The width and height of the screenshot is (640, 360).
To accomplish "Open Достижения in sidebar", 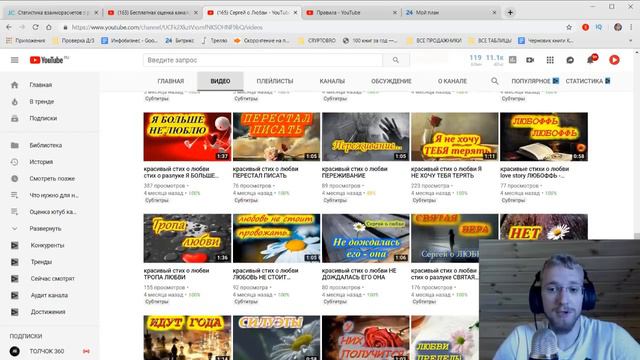I will (x=49, y=312).
